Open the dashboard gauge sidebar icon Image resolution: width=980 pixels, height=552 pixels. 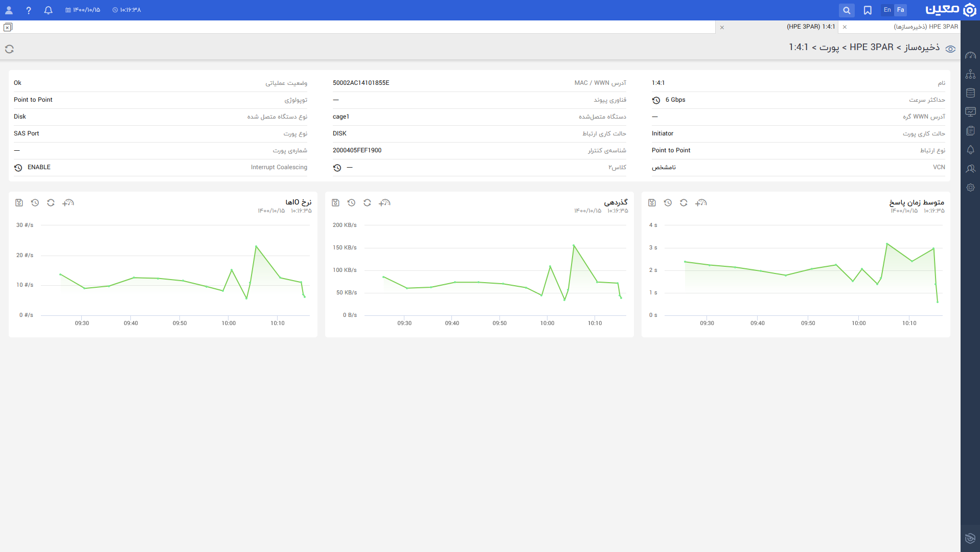coord(970,55)
